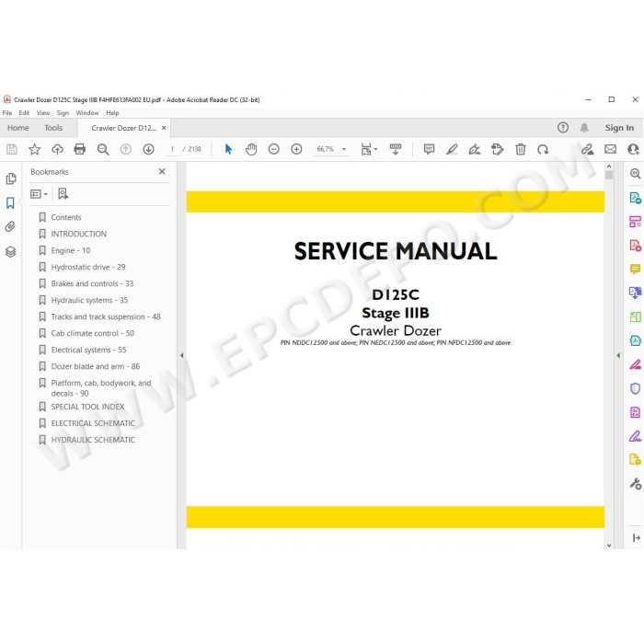Open the Find text magnifier
This screenshot has width=644, height=644.
pos(103,149)
